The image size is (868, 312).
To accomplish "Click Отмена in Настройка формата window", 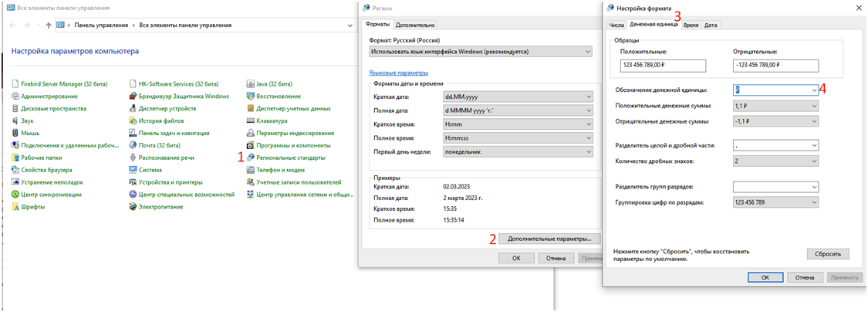I will [x=804, y=277].
